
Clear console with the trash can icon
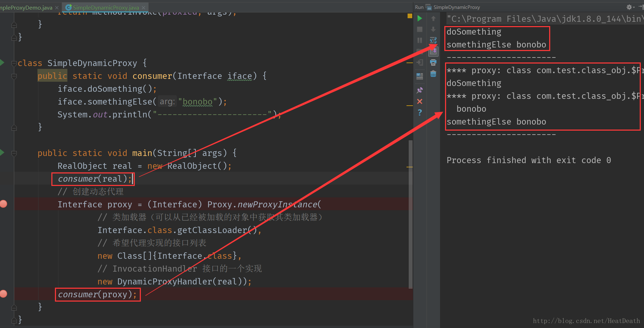click(433, 74)
